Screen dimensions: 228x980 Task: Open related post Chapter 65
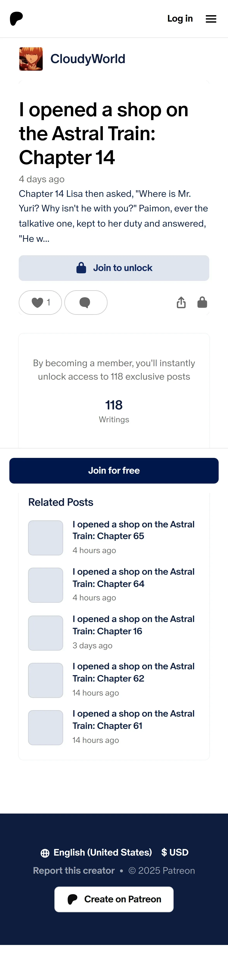pyautogui.click(x=134, y=530)
